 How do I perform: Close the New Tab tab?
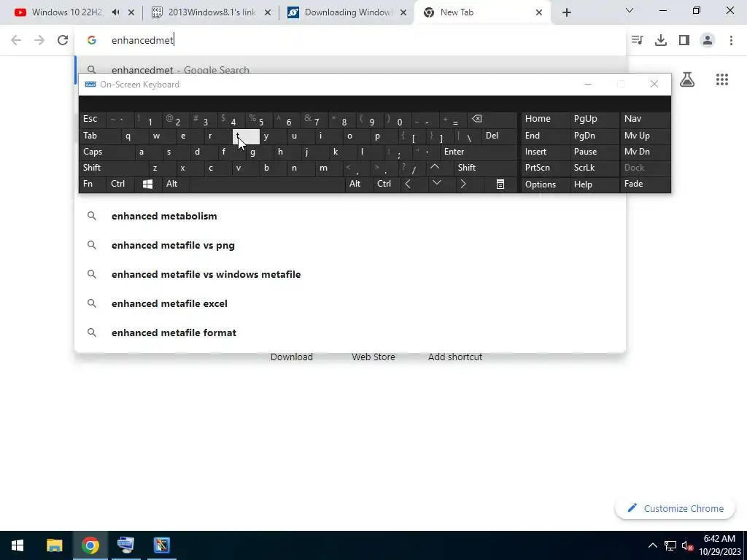click(539, 12)
